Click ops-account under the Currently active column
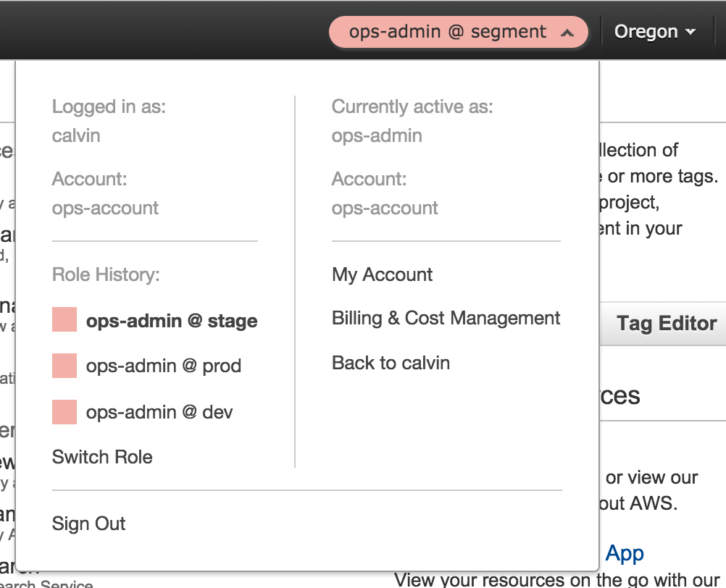Viewport: 726px width, 588px height. [385, 208]
